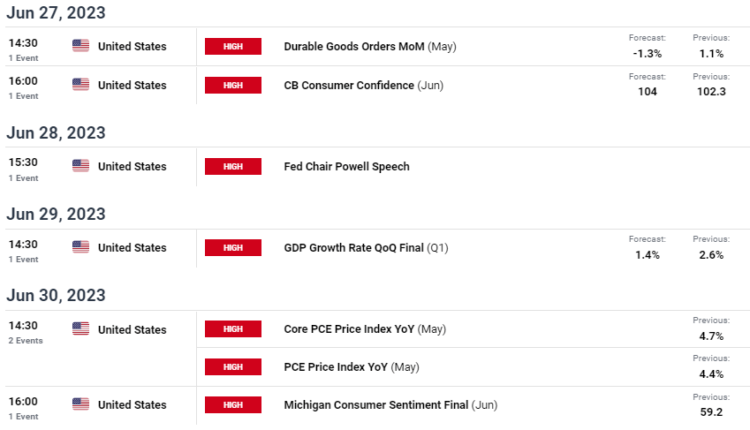Select the US flag in the Powell Speech row
Viewport: 750px width, 430px height.
pyautogui.click(x=81, y=166)
